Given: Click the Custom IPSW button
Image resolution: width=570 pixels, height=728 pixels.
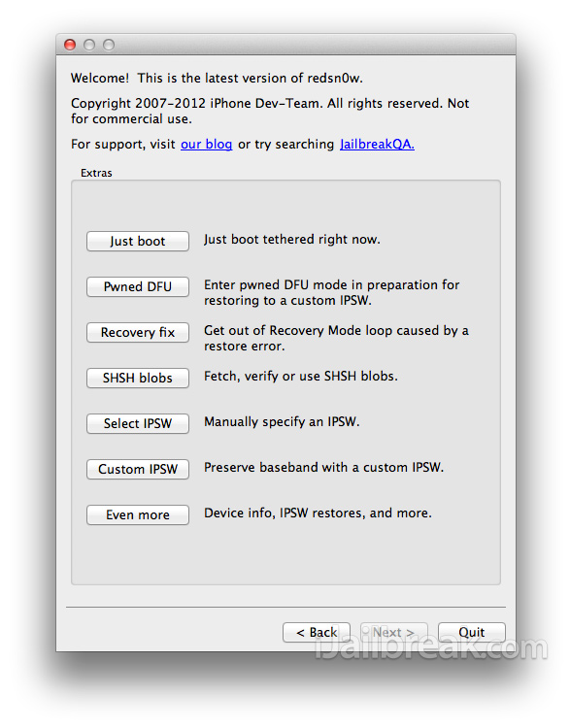Looking at the screenshot, I should (138, 469).
